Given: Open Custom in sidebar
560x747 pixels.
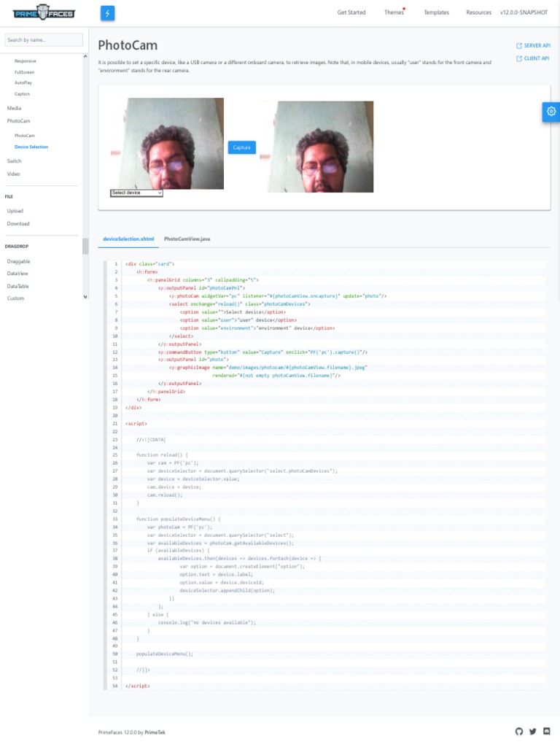Looking at the screenshot, I should (15, 298).
